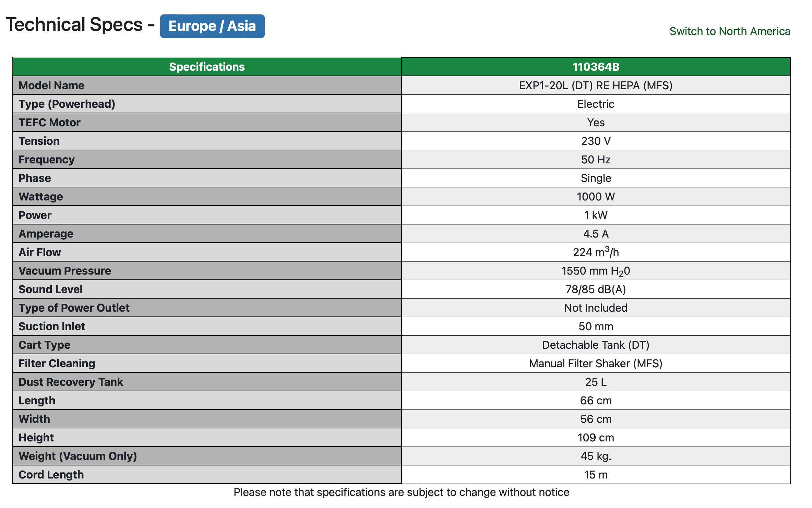Click the Detachable Tank (DT) value
The image size is (812, 508).
click(596, 345)
